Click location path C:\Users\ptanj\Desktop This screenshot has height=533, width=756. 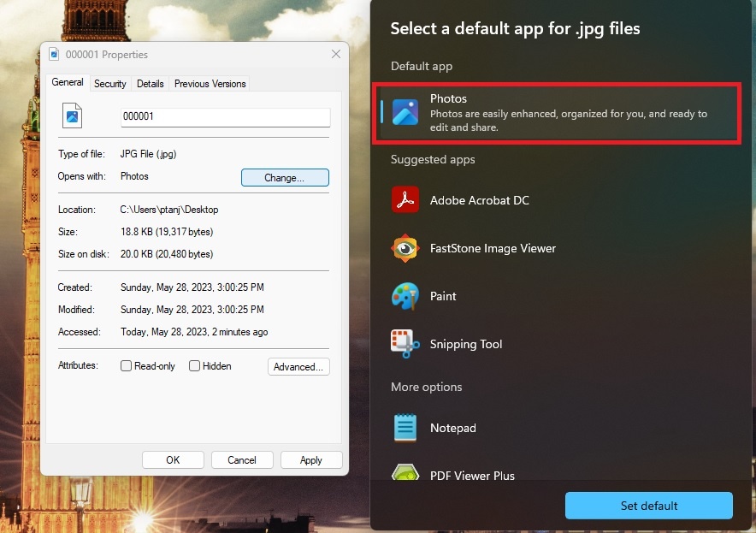click(169, 210)
